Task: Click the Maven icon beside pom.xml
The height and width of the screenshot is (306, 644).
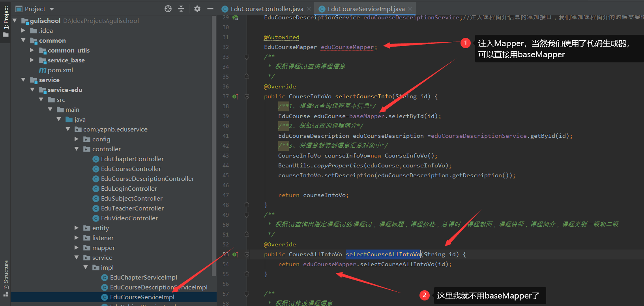Action: tap(43, 70)
